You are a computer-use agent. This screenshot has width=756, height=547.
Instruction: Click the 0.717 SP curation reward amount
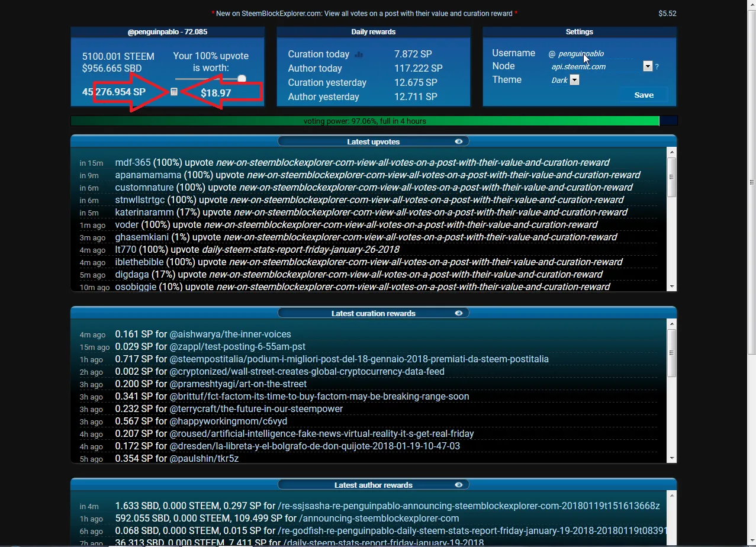pos(134,359)
